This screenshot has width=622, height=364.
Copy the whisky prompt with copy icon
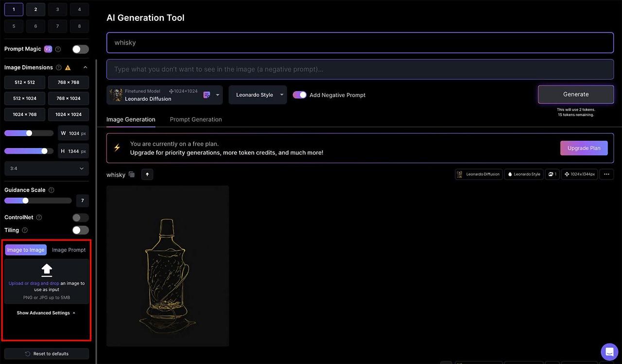click(x=132, y=174)
